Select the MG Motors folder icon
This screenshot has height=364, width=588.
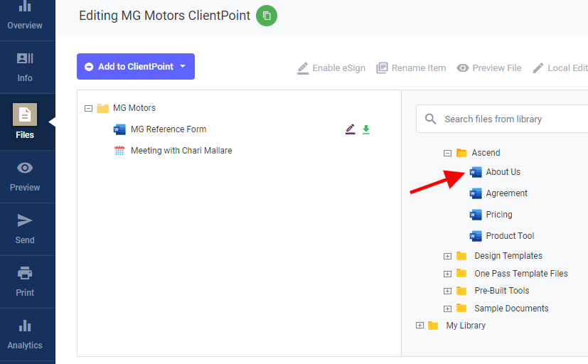pyautogui.click(x=103, y=108)
